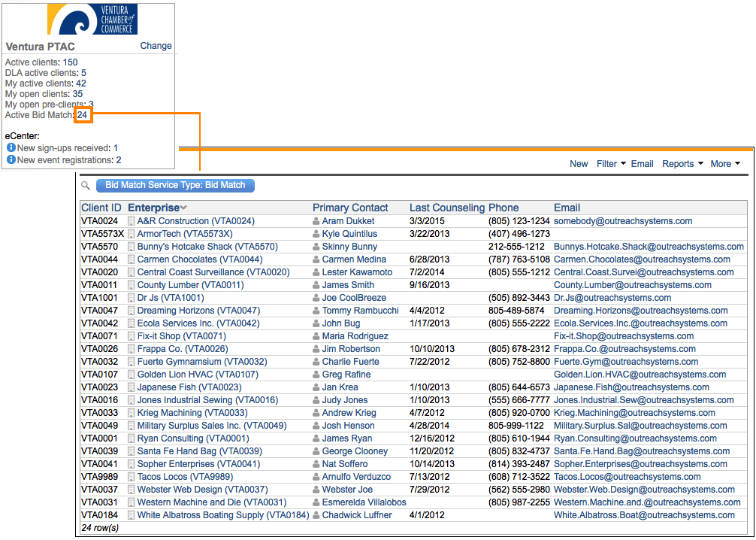This screenshot has width=756, height=540.
Task: Click the Ventura Chamber of Commerce logo
Action: point(92,20)
